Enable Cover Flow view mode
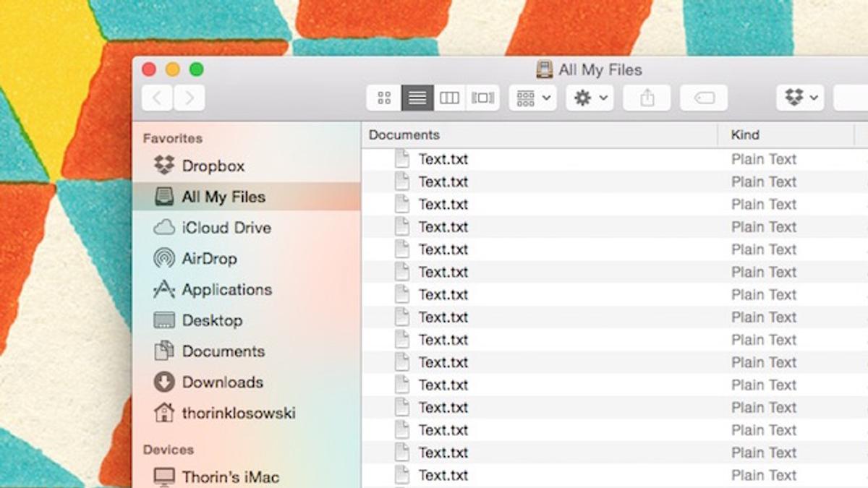This screenshot has width=868, height=488. tap(482, 98)
